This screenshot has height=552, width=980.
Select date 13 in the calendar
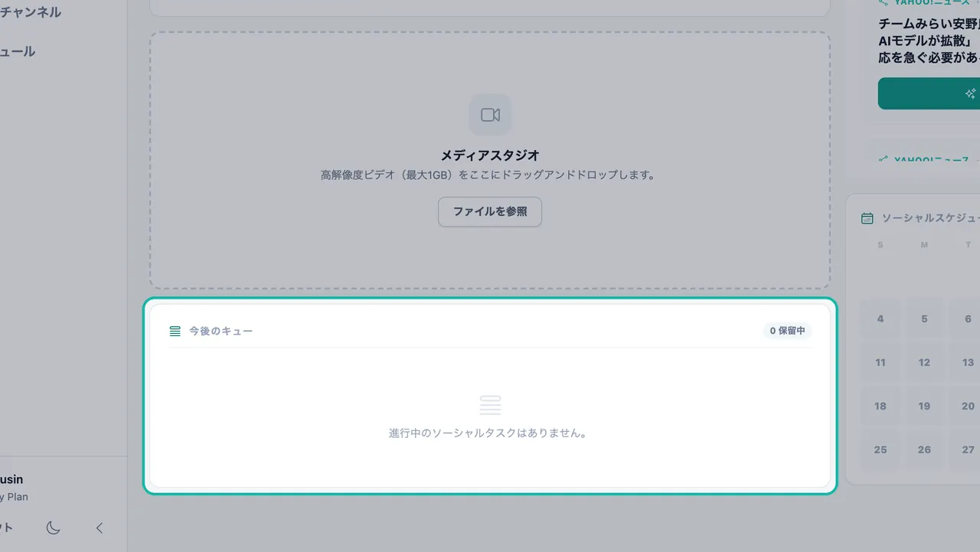pyautogui.click(x=966, y=362)
